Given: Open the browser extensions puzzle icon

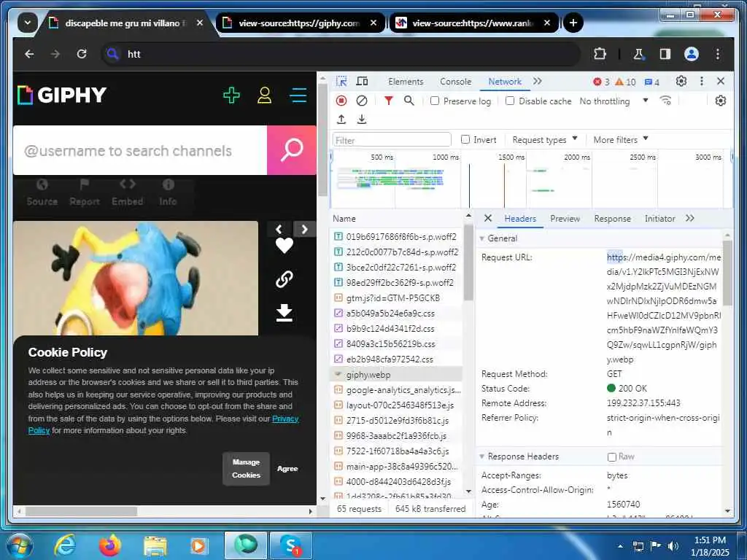Looking at the screenshot, I should pyautogui.click(x=600, y=54).
